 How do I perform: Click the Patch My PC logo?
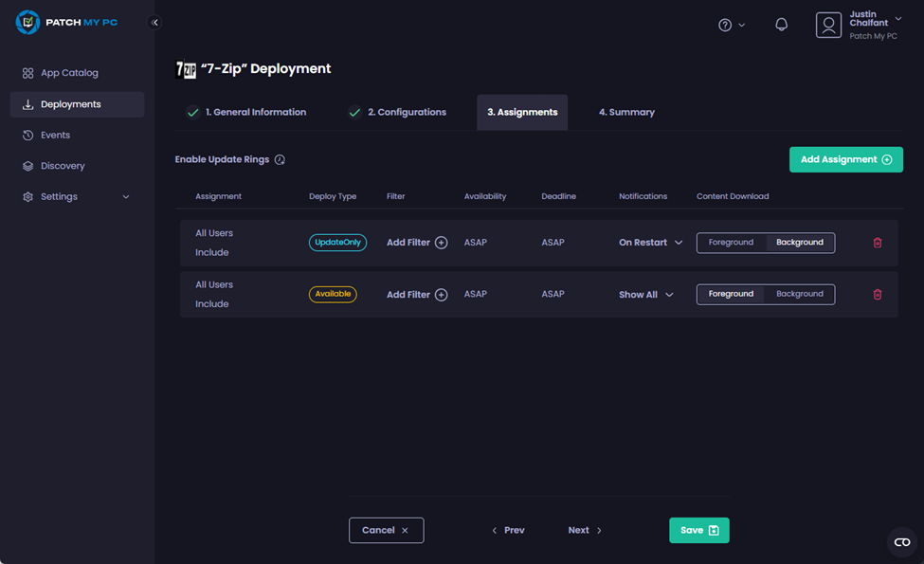pos(67,22)
